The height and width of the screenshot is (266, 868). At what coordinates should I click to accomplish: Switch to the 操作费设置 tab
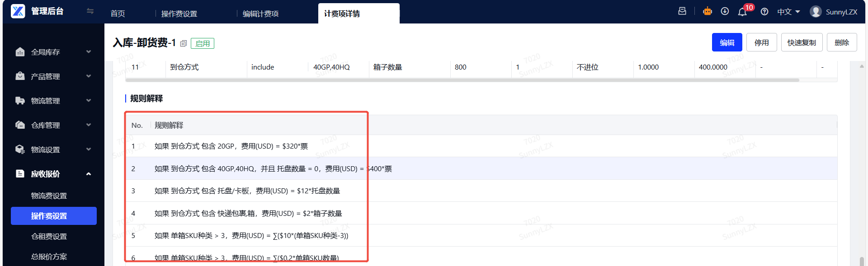click(179, 14)
